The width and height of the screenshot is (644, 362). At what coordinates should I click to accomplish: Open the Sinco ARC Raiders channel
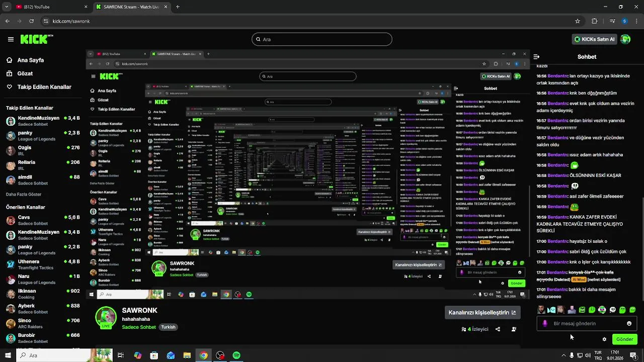click(43, 323)
